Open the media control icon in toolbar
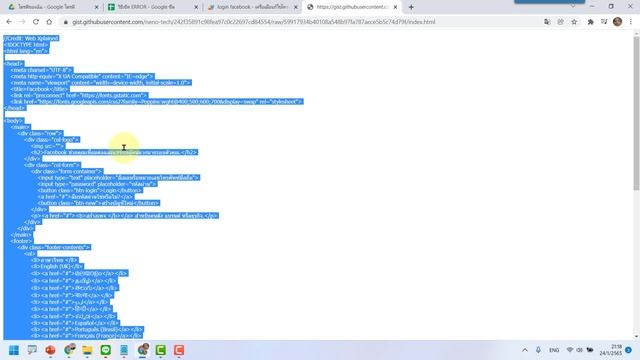Screen dimensions: 640x360 604,22
